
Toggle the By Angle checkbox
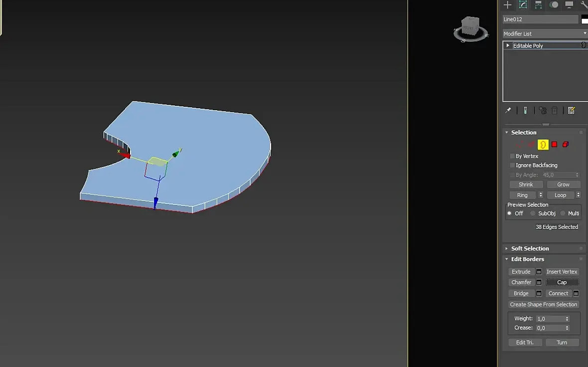[512, 175]
